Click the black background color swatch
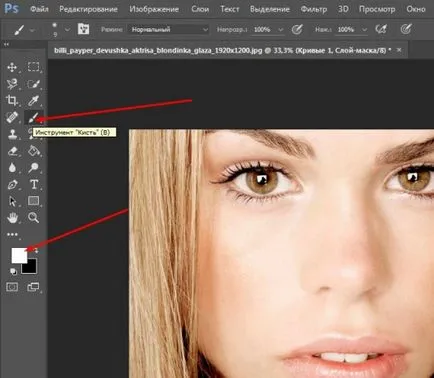This screenshot has height=378, width=434. pos(30,268)
